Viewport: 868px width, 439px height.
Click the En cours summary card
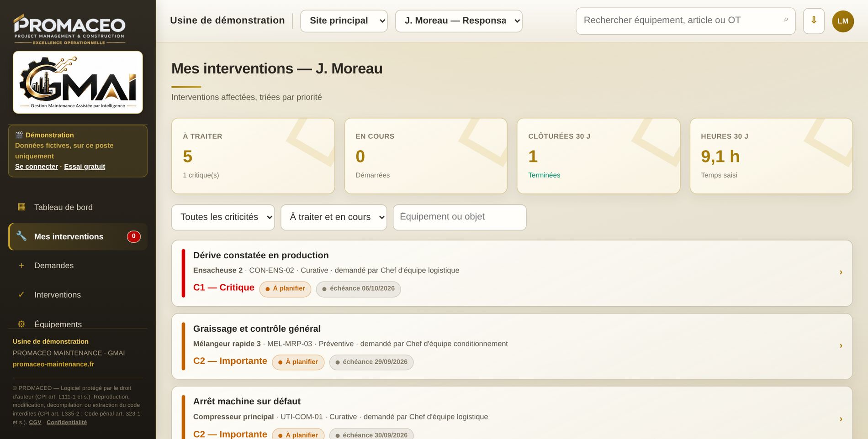[x=426, y=156]
